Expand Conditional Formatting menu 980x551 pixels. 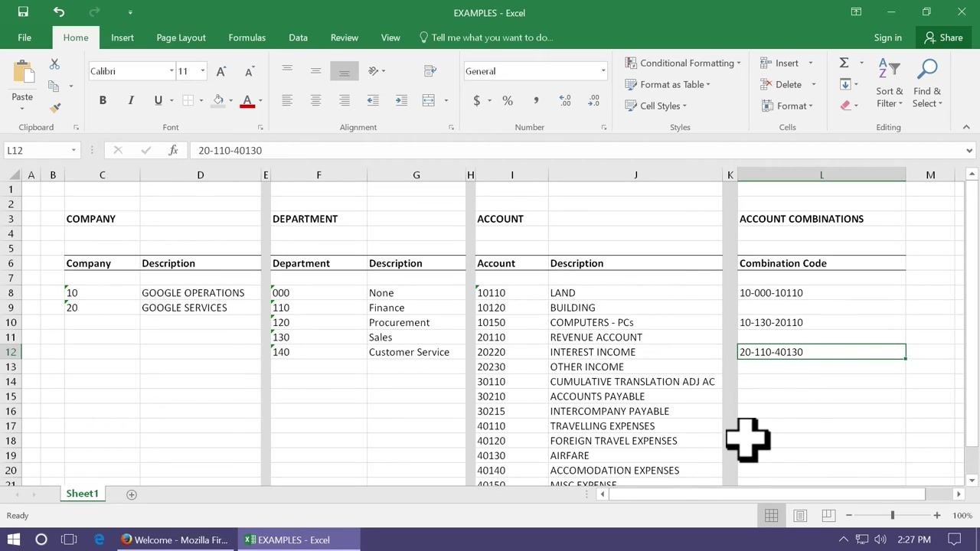pos(683,63)
